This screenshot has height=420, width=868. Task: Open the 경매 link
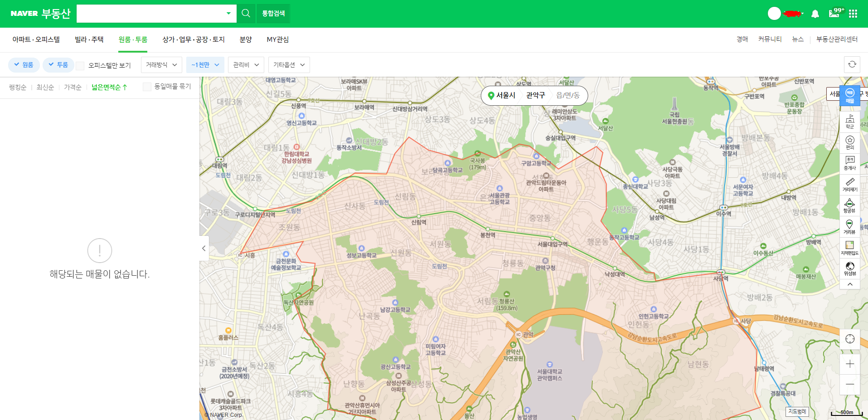[x=742, y=39]
